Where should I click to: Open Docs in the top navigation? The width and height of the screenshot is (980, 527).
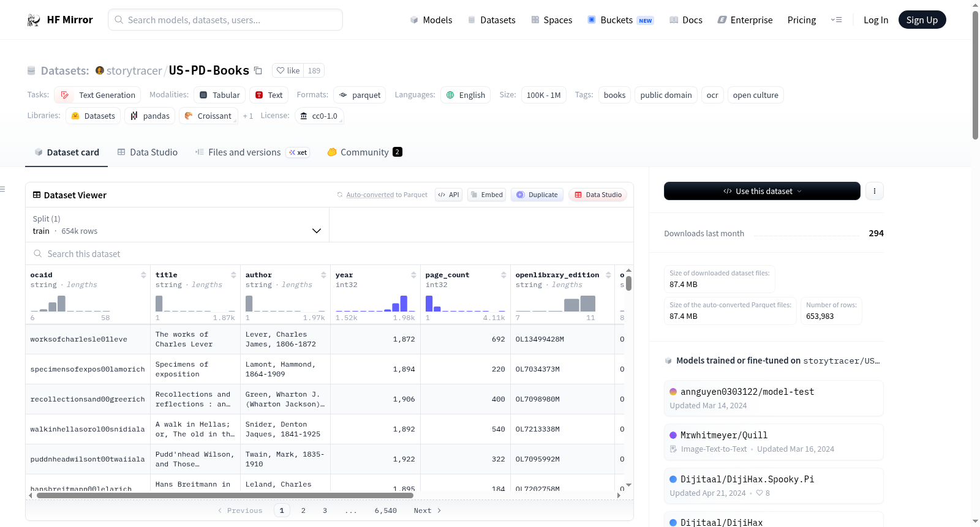[x=686, y=20]
